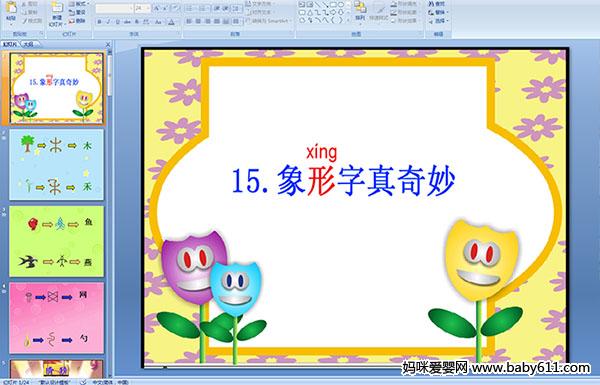Select the oval shape in shapes gallery
The height and width of the screenshot is (385, 600).
tap(340, 5)
